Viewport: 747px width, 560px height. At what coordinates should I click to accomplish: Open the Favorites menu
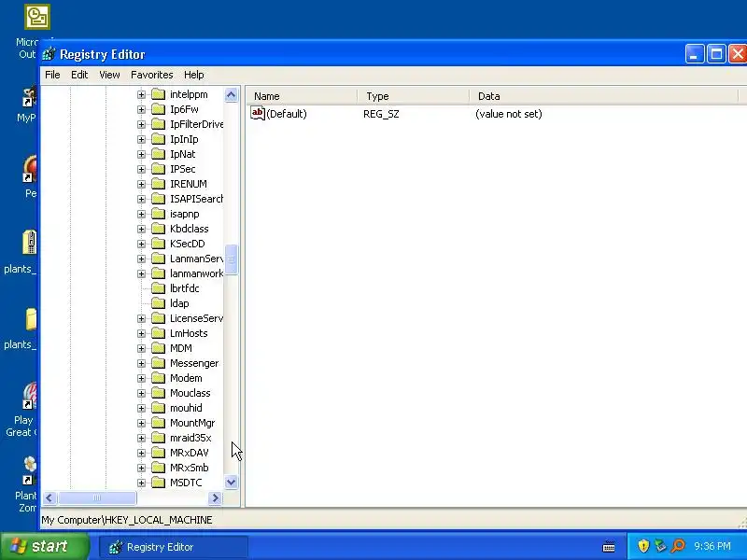point(152,75)
